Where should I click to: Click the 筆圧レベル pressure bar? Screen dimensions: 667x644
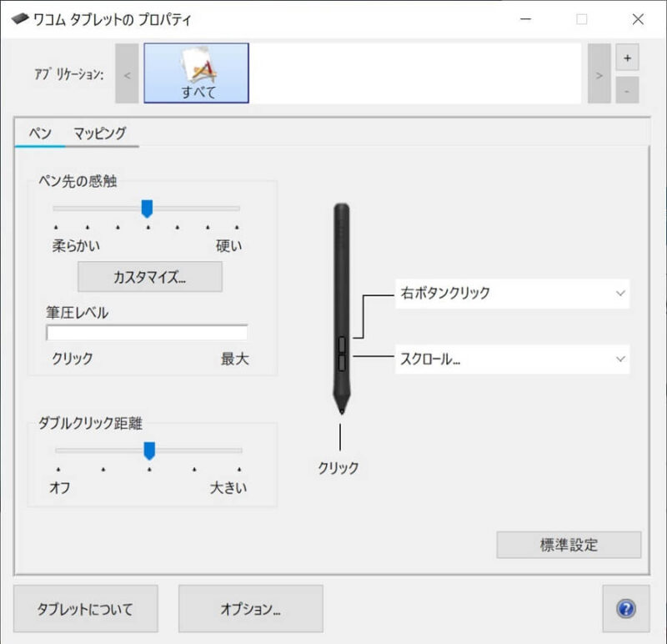click(x=147, y=333)
